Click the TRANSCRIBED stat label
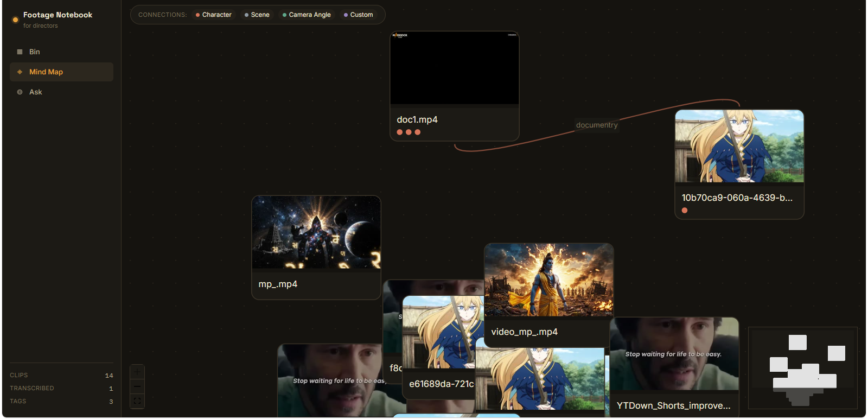The height and width of the screenshot is (419, 868). click(32, 388)
